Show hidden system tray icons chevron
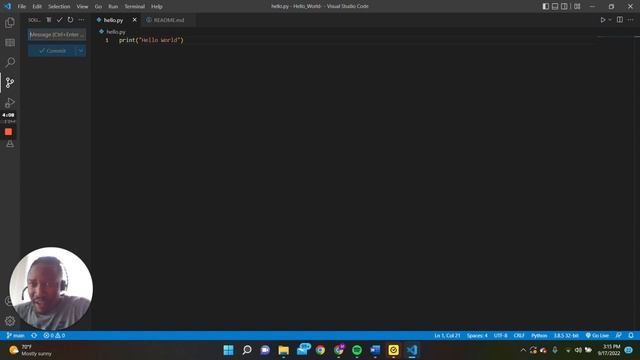Viewport: 640px width, 360px height. click(x=523, y=350)
